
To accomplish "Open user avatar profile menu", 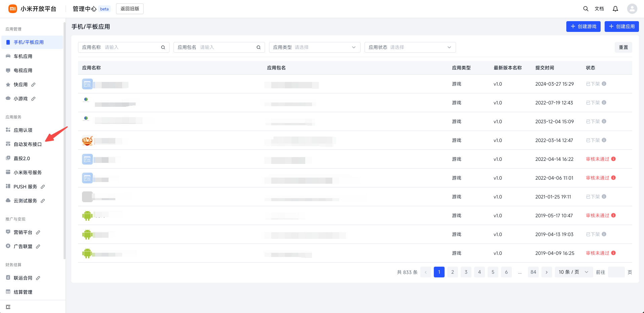I will [x=632, y=9].
